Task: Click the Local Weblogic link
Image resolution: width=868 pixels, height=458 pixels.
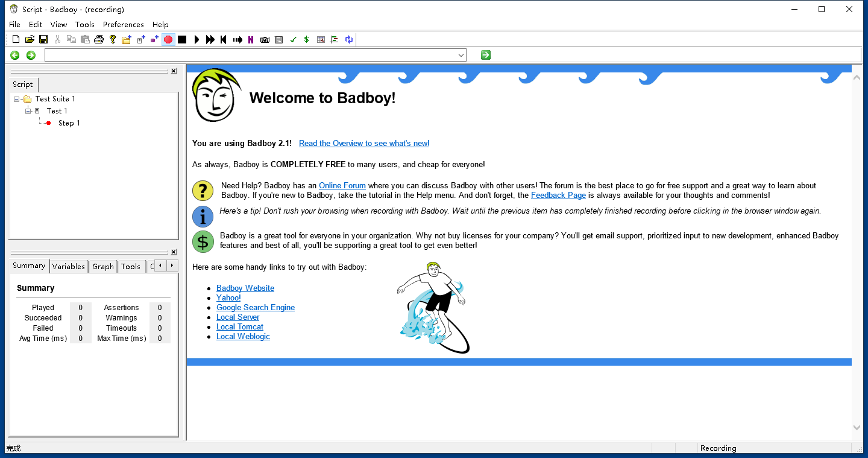Action: [243, 337]
